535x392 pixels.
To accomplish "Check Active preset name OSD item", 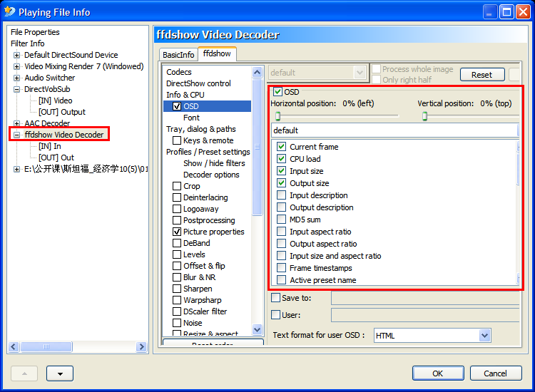I will 281,280.
